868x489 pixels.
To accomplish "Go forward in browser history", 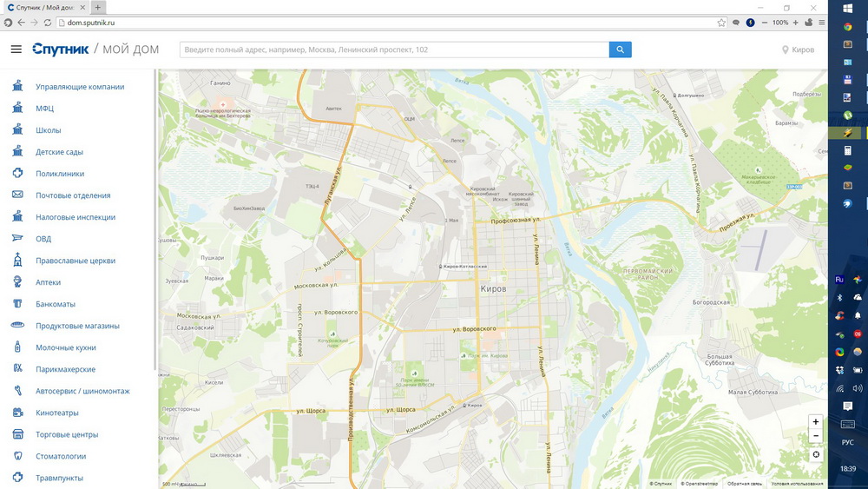I will tap(35, 23).
